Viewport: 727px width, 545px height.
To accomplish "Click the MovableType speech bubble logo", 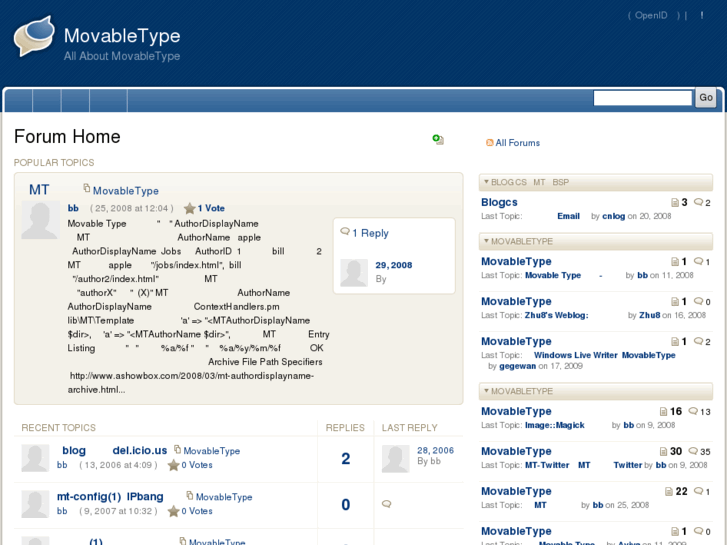I will tap(34, 36).
